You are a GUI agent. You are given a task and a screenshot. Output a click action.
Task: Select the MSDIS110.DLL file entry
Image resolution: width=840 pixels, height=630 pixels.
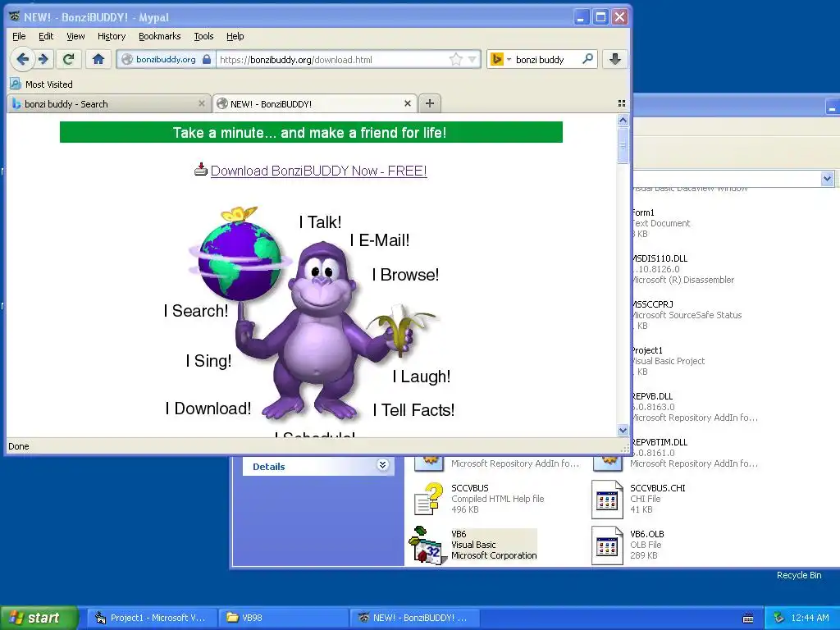click(682, 269)
